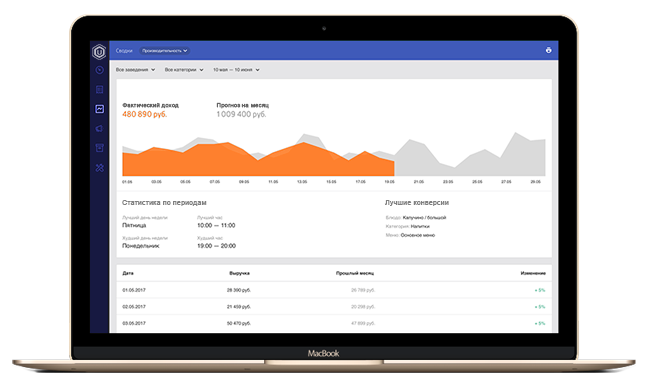
Task: Click the Прошлый месяц column header
Action: (355, 273)
